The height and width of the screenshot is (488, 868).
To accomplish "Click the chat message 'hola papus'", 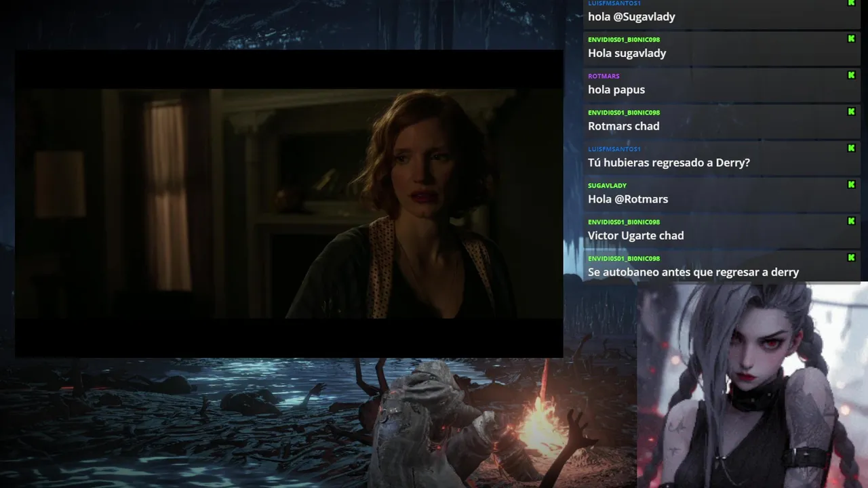I will (616, 89).
